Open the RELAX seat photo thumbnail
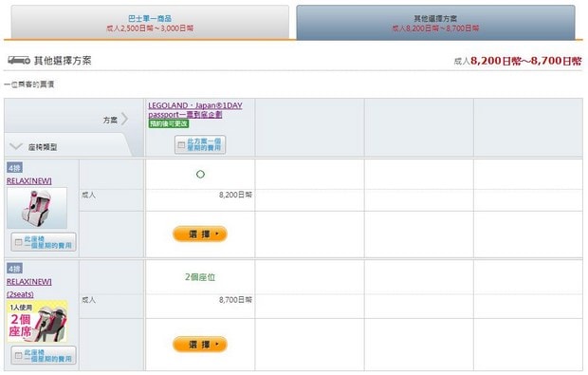Viewport: 588px width, 375px height. (37, 208)
